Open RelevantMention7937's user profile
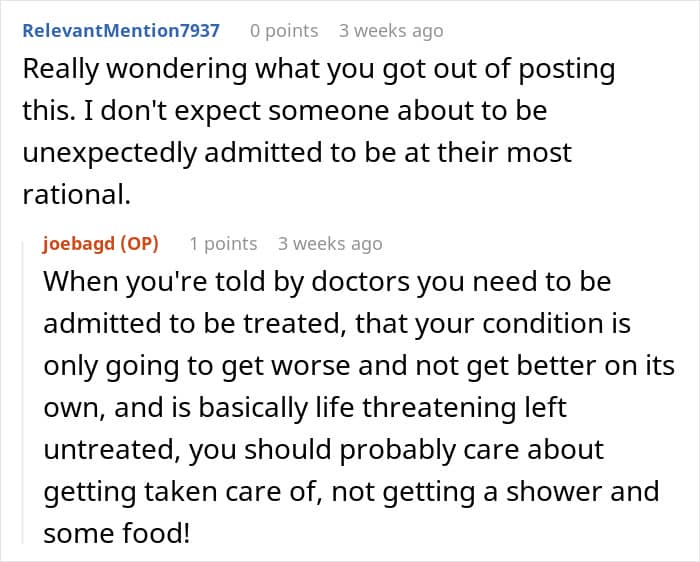 121,30
